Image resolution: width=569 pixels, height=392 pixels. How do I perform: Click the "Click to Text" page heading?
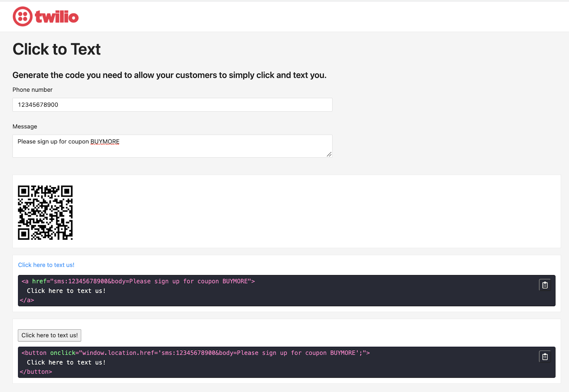[x=57, y=49]
